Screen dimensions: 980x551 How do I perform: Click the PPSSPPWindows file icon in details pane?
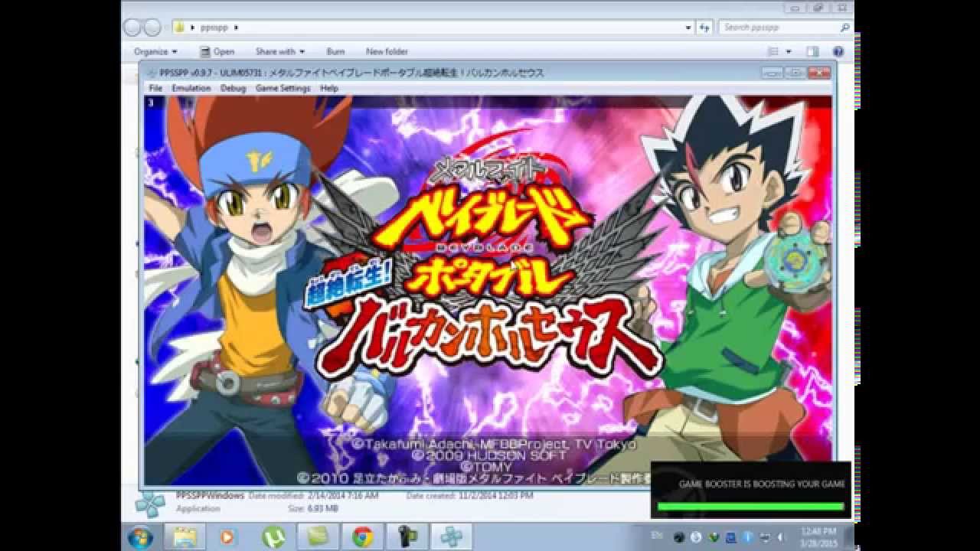(150, 503)
